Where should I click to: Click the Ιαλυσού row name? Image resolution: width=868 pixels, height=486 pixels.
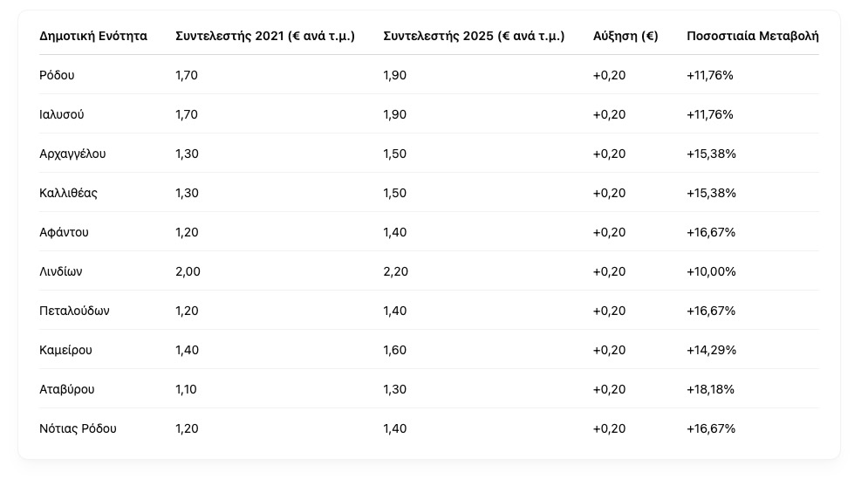[61, 114]
